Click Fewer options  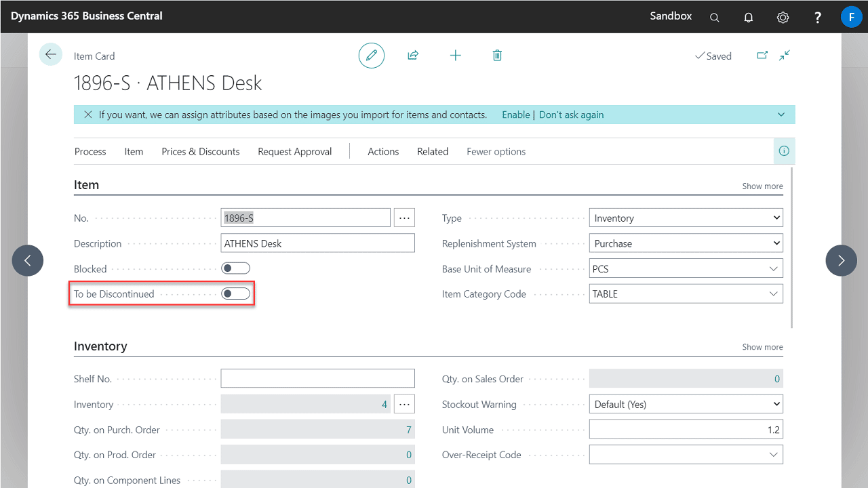(x=496, y=151)
